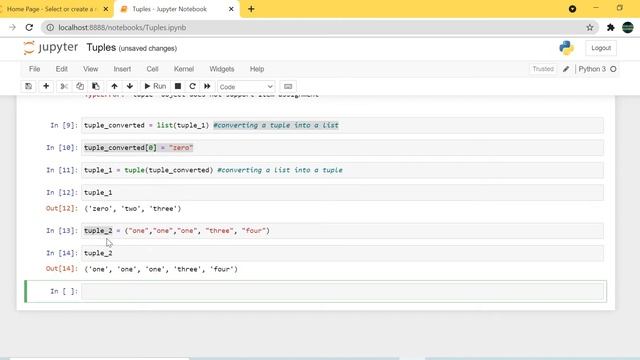Screen dimensions: 640x360
Task: Move selected cell up with arrow icon
Action: 114,86
